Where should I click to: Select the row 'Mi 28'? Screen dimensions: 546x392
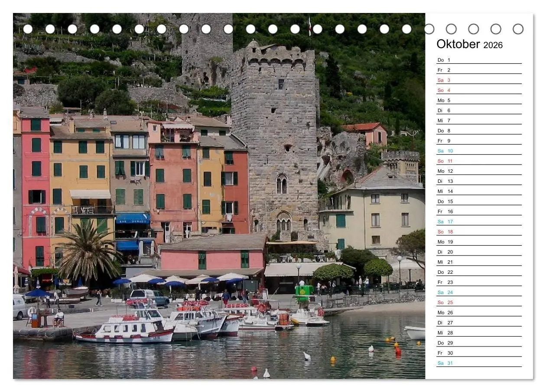point(479,332)
